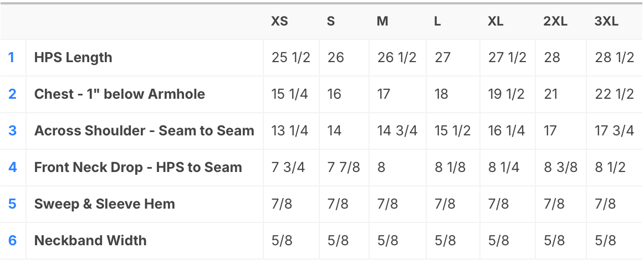
Task: Click the 19 1/2 chest XL cell
Action: click(x=506, y=94)
